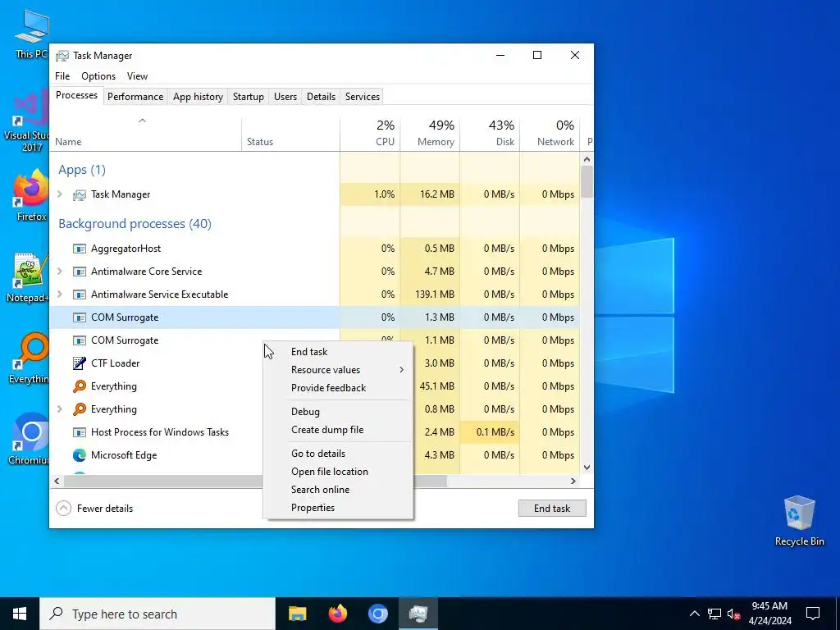Sort processes by Name column
The image size is (840, 630).
coord(146,133)
